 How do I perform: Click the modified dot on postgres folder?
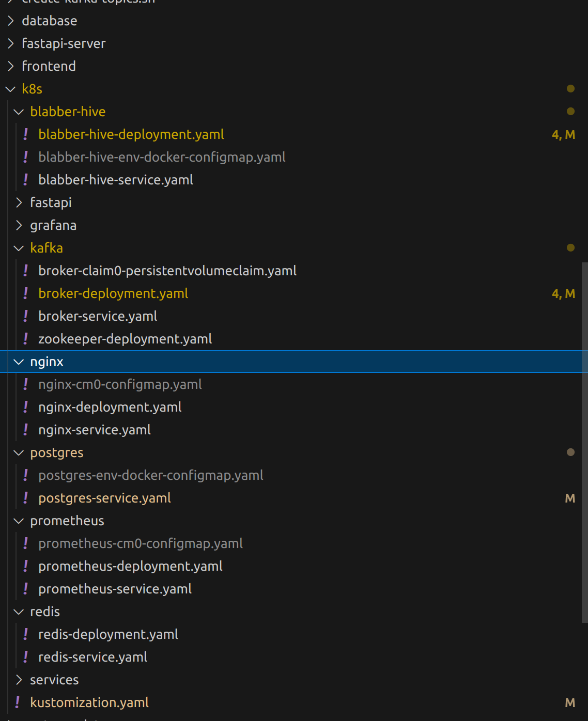pos(570,452)
